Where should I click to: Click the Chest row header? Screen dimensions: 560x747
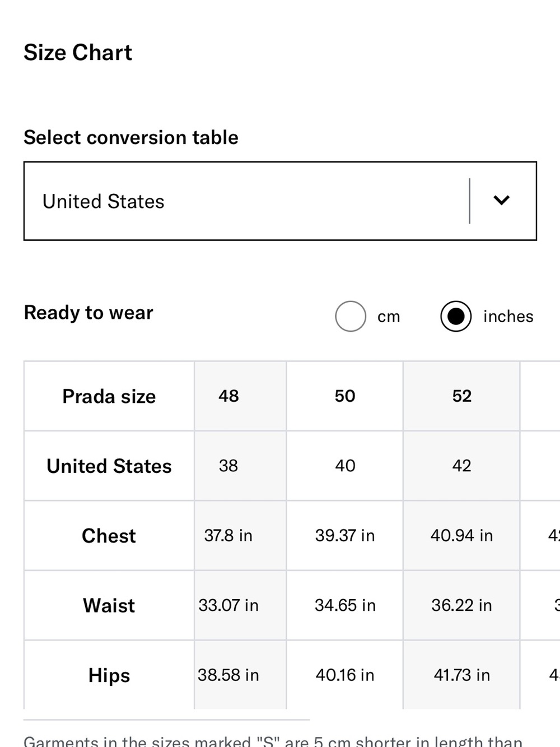coord(109,536)
